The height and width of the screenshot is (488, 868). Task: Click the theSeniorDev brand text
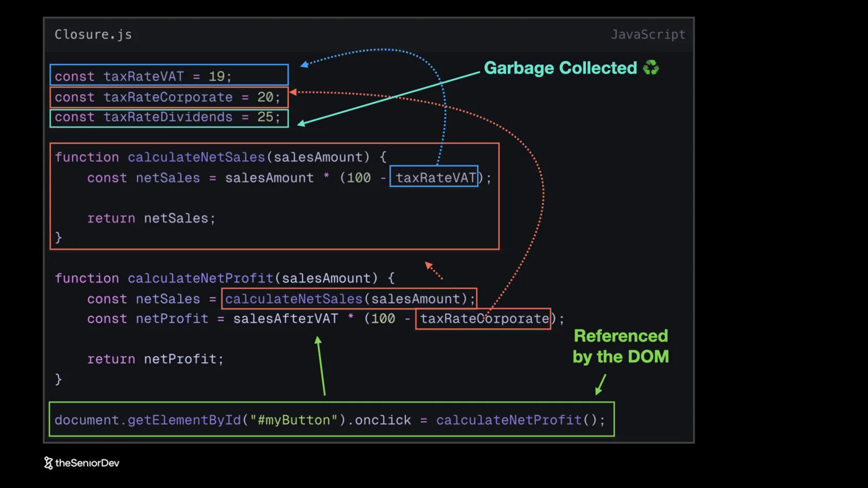[87, 463]
